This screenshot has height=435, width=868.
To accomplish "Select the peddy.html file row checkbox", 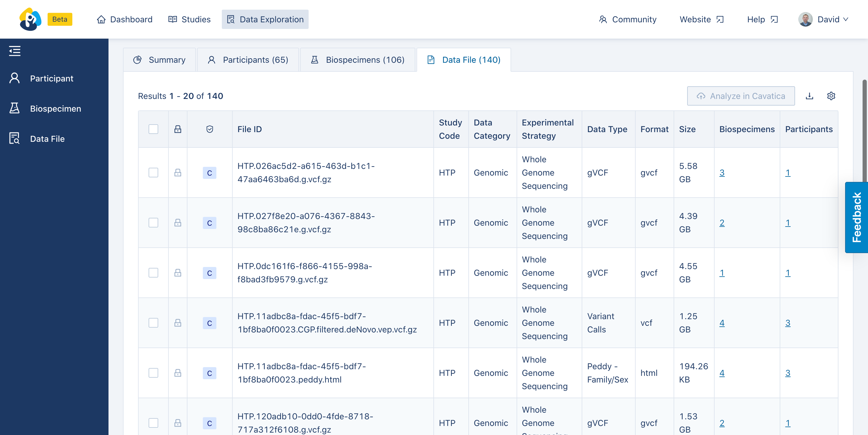I will (153, 373).
